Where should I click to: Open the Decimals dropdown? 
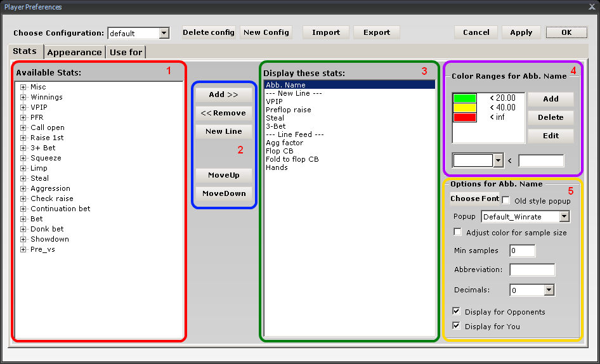(549, 290)
